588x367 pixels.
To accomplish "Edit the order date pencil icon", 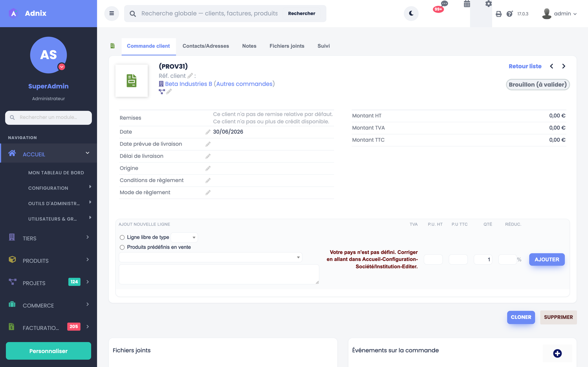I will click(x=208, y=132).
